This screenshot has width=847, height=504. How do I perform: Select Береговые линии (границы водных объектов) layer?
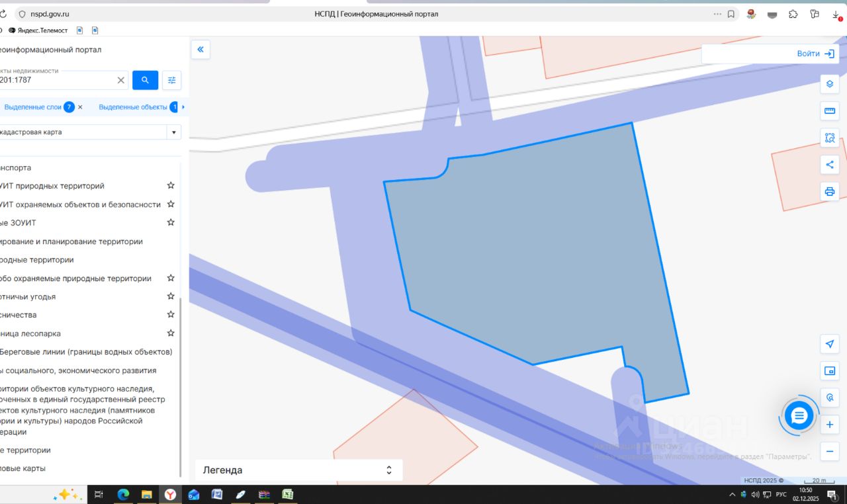pyautogui.click(x=86, y=352)
